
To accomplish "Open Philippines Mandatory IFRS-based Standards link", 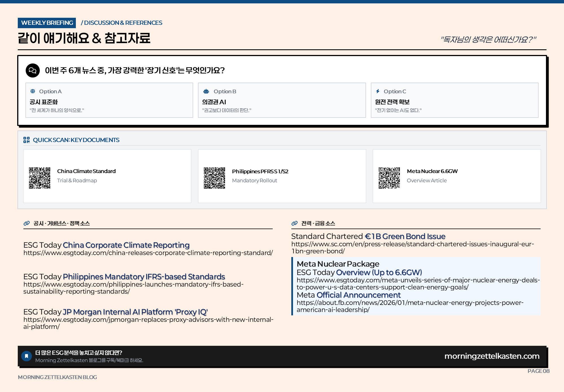I will 144,276.
